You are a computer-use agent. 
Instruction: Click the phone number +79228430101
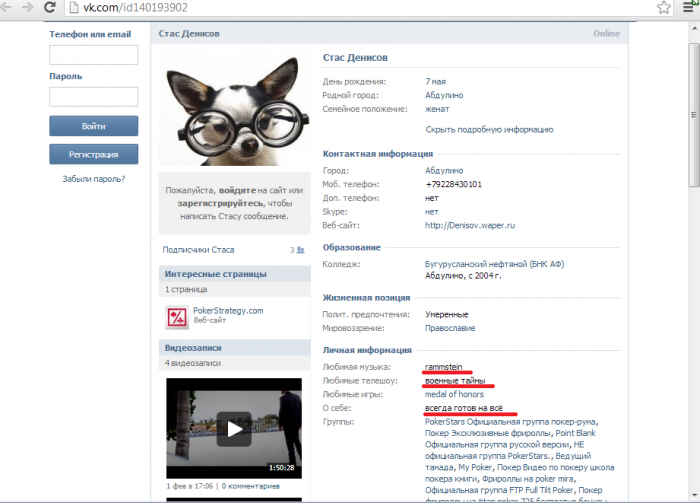pos(454,184)
